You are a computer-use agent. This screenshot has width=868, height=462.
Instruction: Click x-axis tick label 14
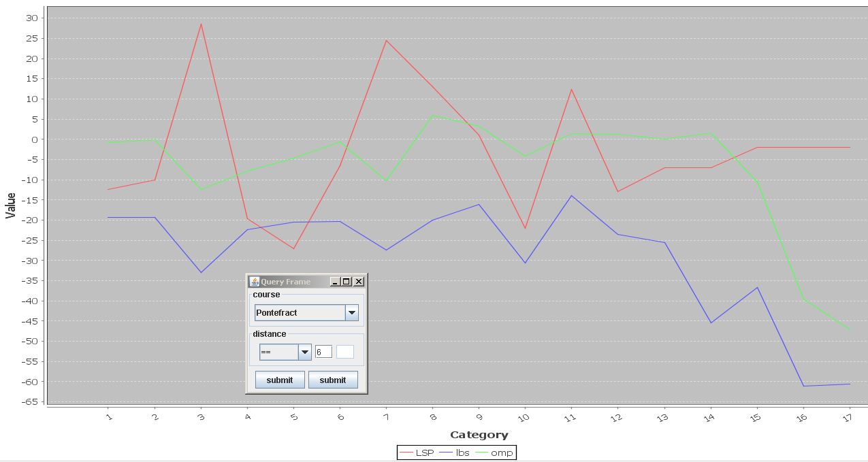point(709,416)
